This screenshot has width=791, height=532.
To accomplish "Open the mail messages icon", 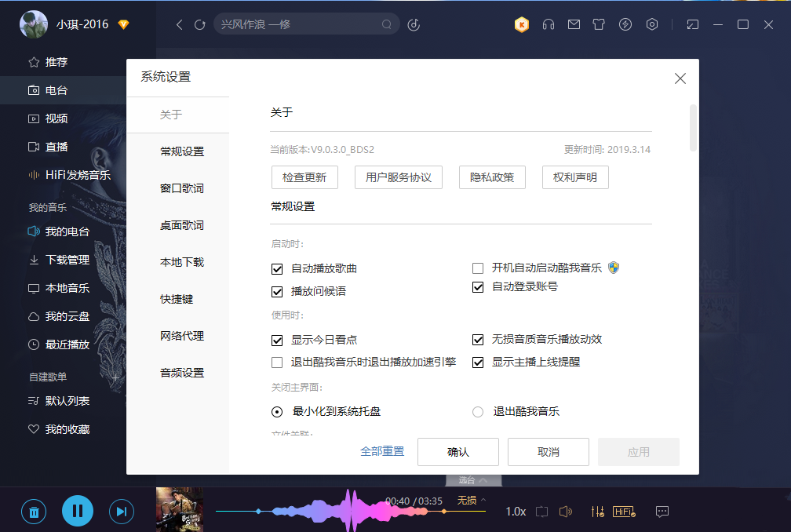I will tap(574, 24).
